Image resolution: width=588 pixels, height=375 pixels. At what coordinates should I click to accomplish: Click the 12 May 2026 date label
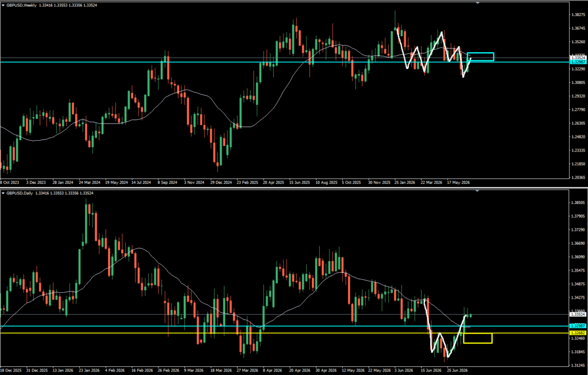(x=353, y=370)
